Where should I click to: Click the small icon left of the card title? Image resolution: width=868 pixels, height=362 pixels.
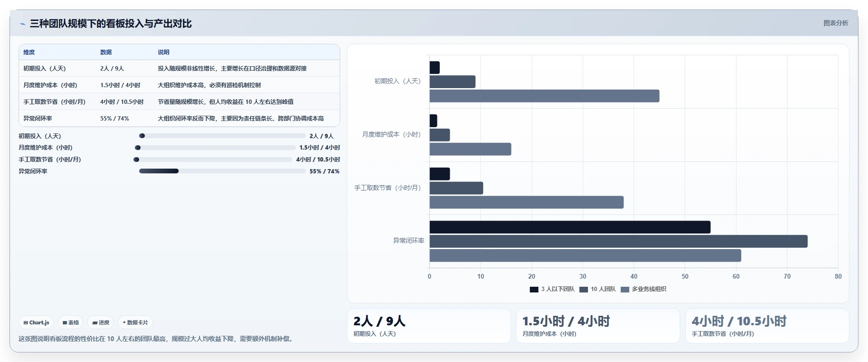[x=22, y=24]
